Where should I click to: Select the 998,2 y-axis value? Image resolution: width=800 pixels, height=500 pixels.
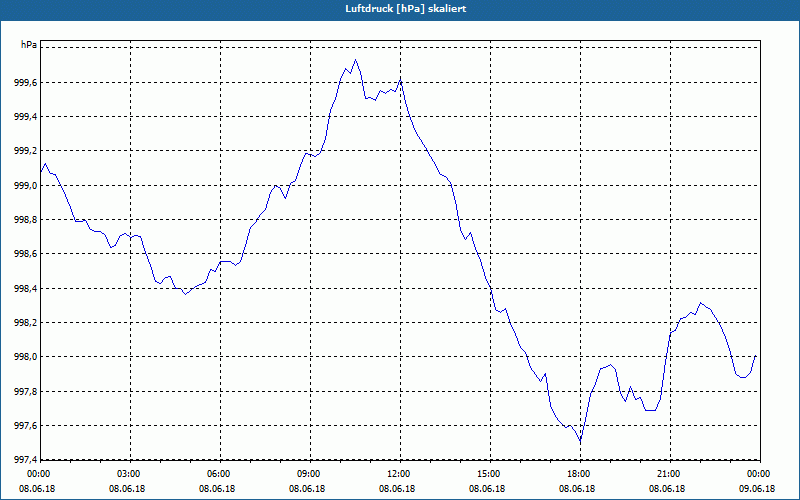[x=25, y=323]
